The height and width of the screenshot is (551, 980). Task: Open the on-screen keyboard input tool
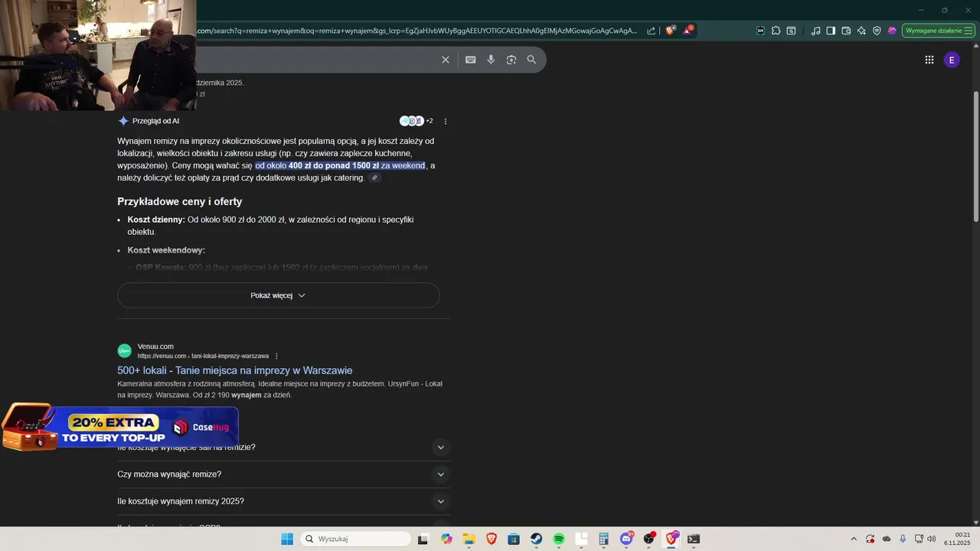(470, 60)
